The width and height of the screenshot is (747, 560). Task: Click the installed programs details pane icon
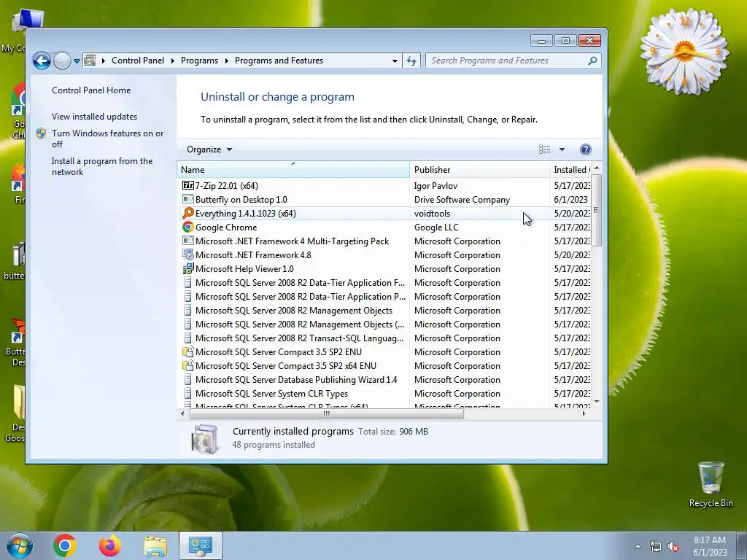[204, 438]
